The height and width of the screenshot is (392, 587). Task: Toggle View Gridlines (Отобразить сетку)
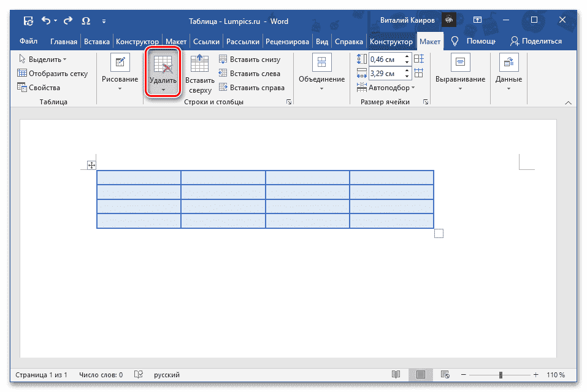(53, 74)
